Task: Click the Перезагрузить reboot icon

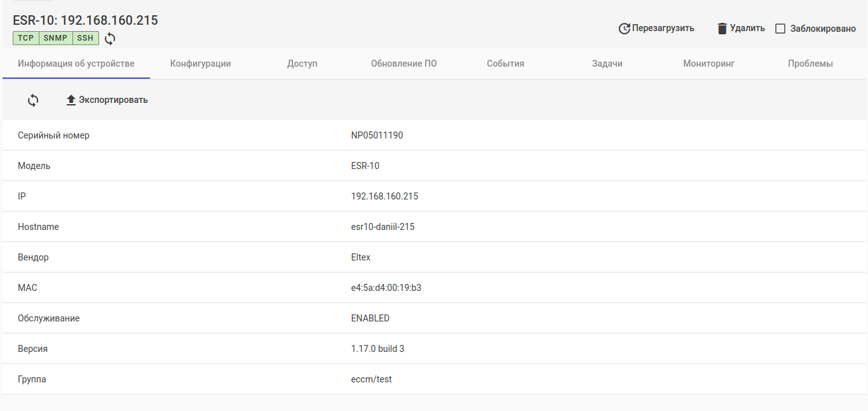Action: 624,29
